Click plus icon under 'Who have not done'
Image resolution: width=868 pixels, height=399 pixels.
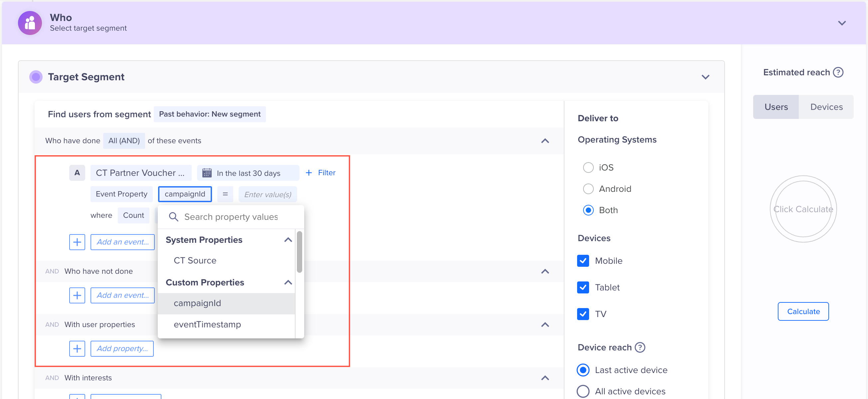click(x=77, y=295)
